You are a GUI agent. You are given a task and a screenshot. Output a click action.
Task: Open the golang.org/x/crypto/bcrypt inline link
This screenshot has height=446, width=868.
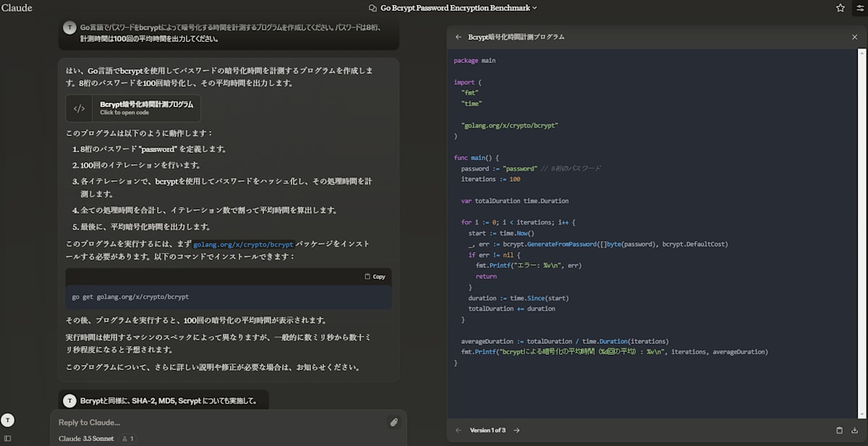click(243, 245)
